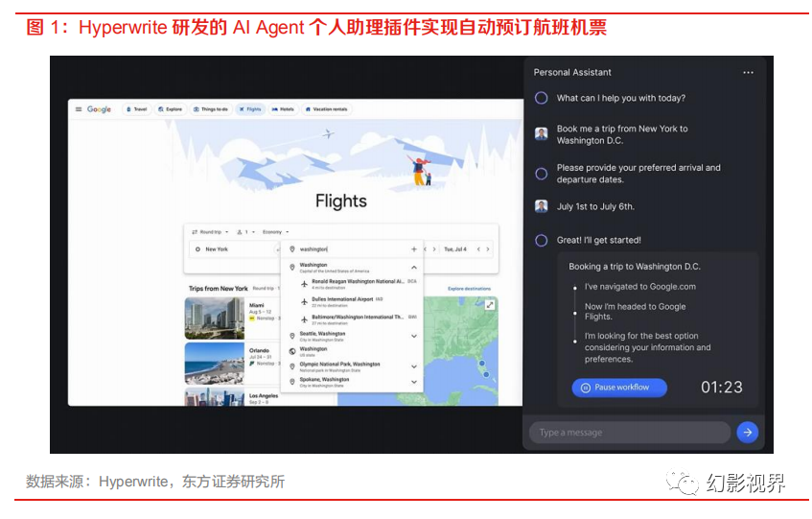Click the 'I've navigated to Google.com' step

coord(640,287)
